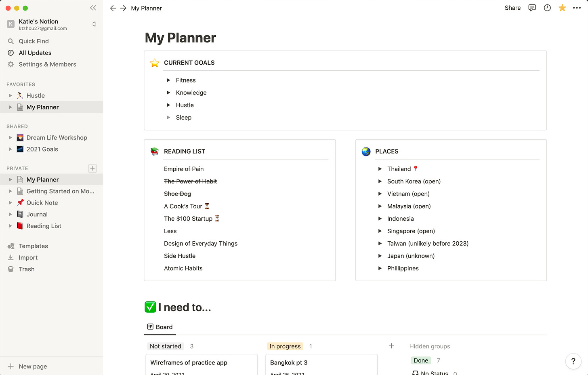Click the Current Goals star icon
The image size is (588, 375).
pos(155,63)
